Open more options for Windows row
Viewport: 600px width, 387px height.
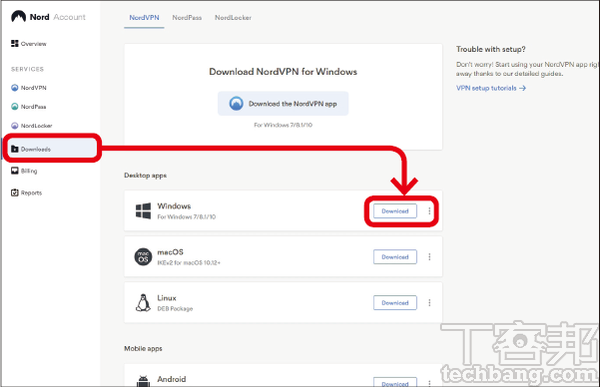tap(429, 211)
